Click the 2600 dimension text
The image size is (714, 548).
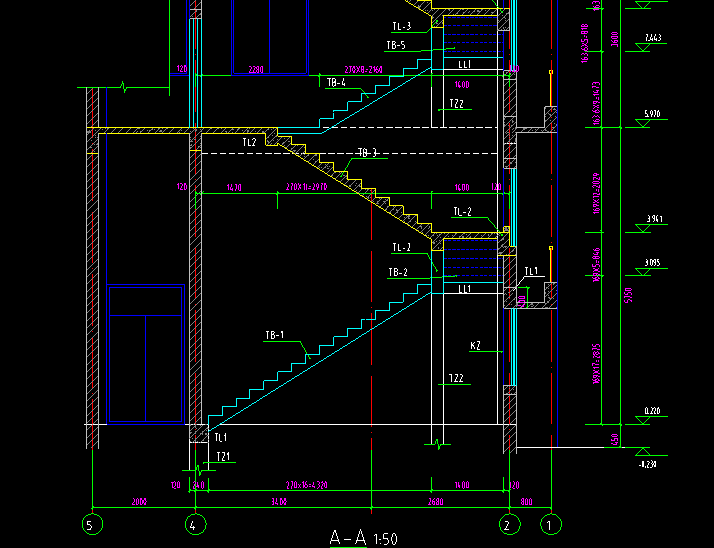tap(436, 501)
